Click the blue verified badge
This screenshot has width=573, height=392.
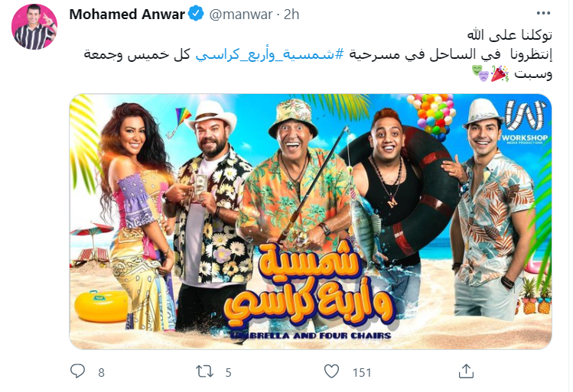(197, 14)
